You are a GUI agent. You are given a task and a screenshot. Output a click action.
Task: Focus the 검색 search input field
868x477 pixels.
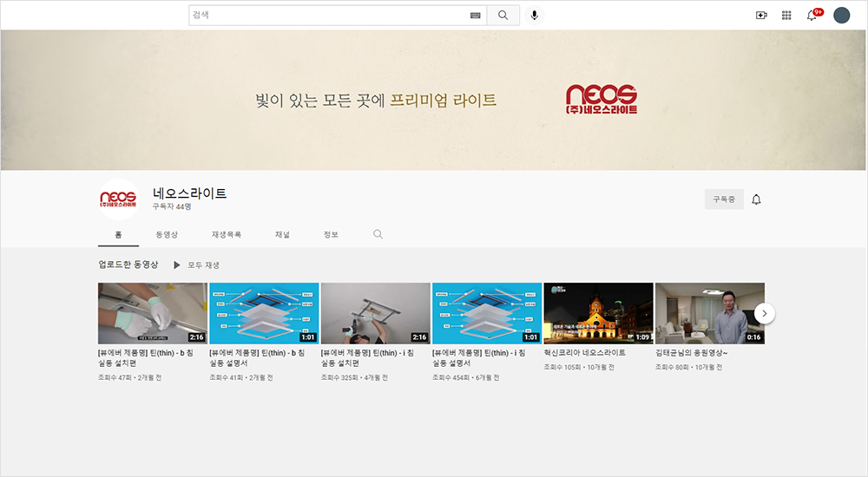338,16
